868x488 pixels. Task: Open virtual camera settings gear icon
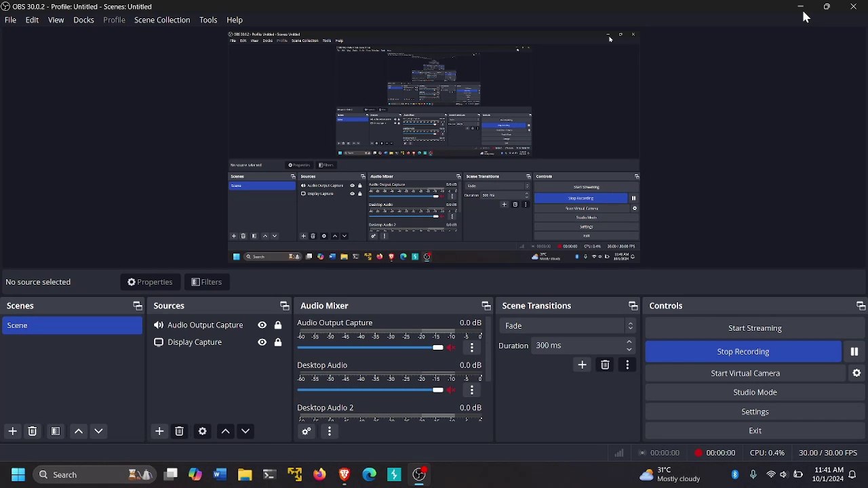coord(856,373)
